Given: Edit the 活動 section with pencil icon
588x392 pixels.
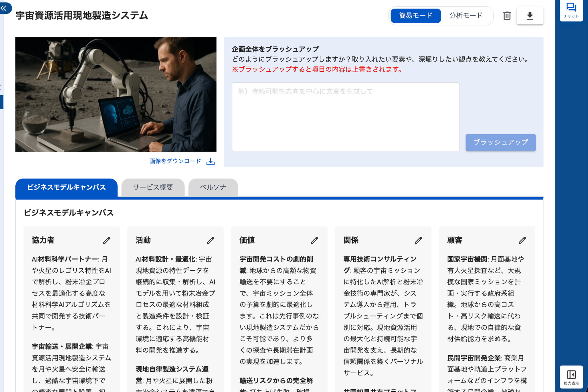Looking at the screenshot, I should point(210,240).
